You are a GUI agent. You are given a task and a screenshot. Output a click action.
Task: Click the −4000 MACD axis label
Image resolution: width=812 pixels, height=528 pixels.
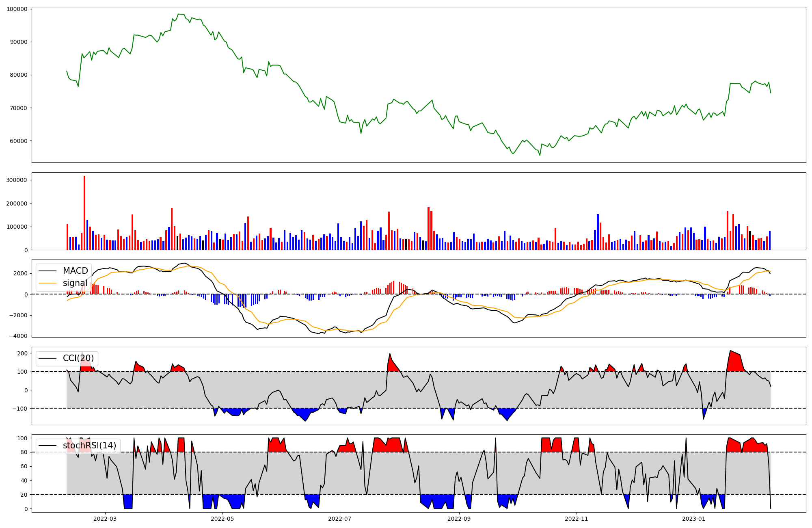[x=19, y=336]
